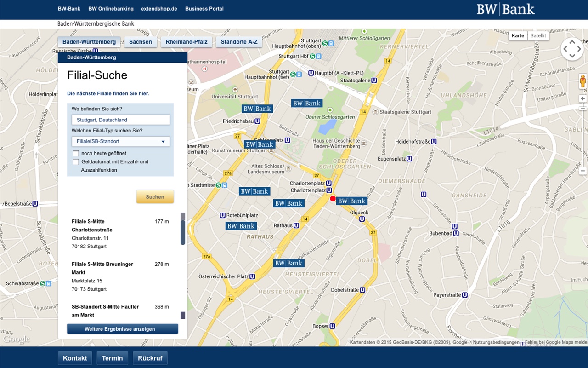Open extendshop.de link in top bar
The height and width of the screenshot is (368, 588).
point(159,9)
